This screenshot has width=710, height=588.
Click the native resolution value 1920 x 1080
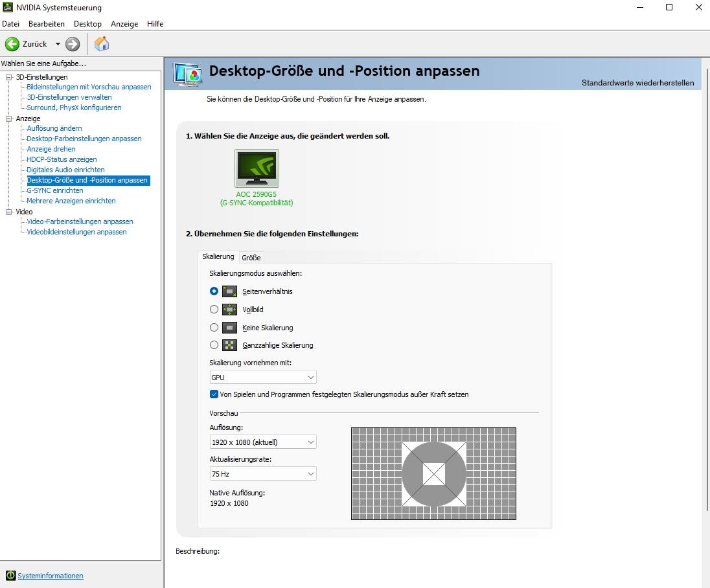click(229, 503)
